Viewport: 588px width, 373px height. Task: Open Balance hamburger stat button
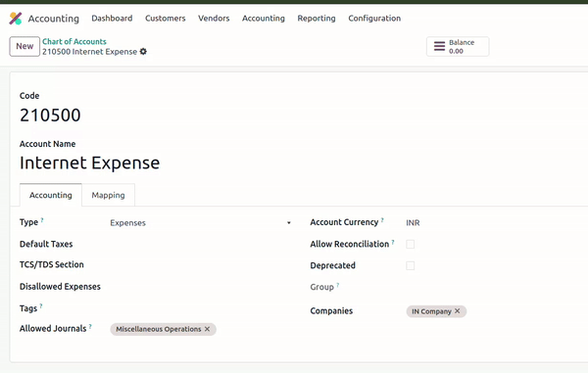pyautogui.click(x=458, y=46)
